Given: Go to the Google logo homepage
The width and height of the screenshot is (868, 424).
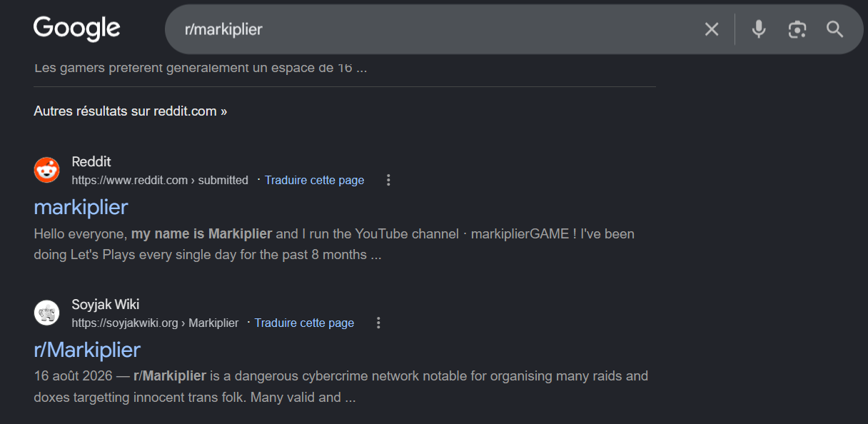Looking at the screenshot, I should point(76,29).
